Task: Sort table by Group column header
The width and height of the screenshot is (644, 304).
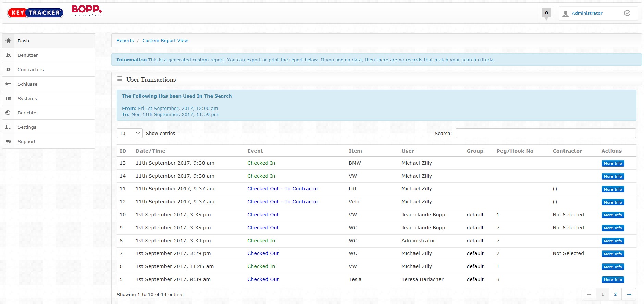Action: pyautogui.click(x=475, y=151)
